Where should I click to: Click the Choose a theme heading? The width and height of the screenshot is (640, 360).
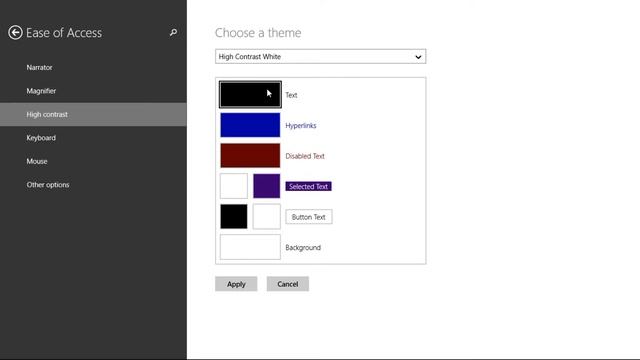click(x=258, y=33)
